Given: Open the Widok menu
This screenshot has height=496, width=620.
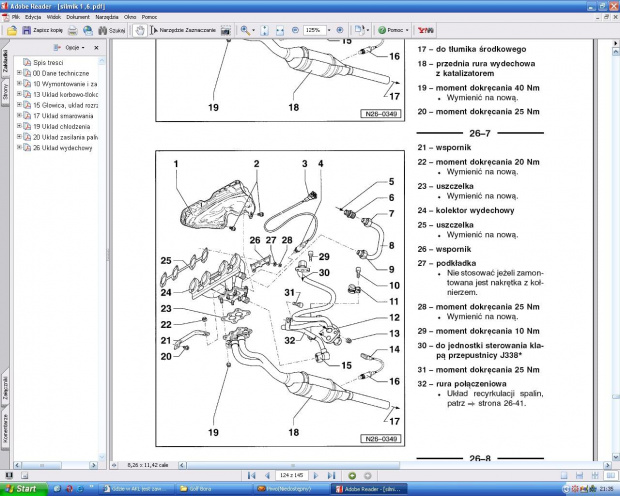Looking at the screenshot, I should click(x=54, y=17).
